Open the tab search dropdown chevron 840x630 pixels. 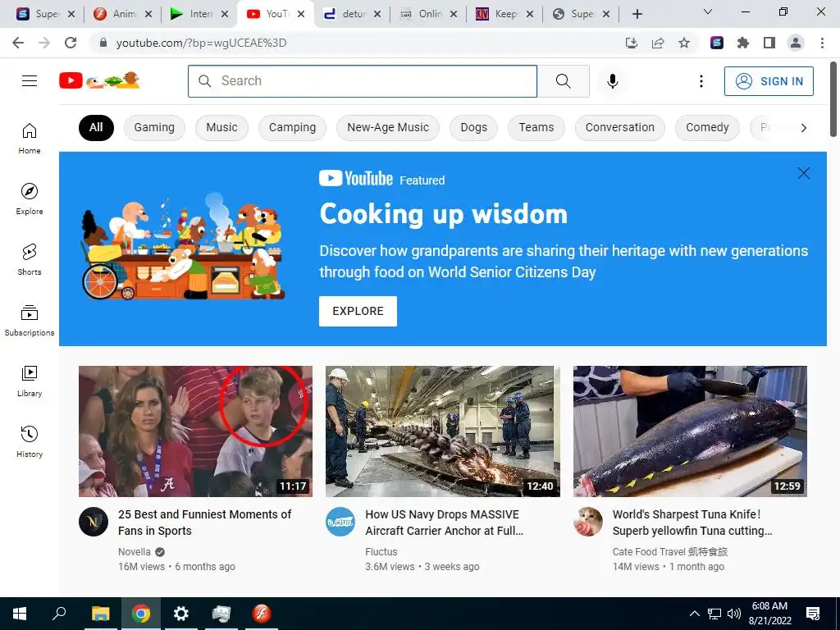coord(707,12)
